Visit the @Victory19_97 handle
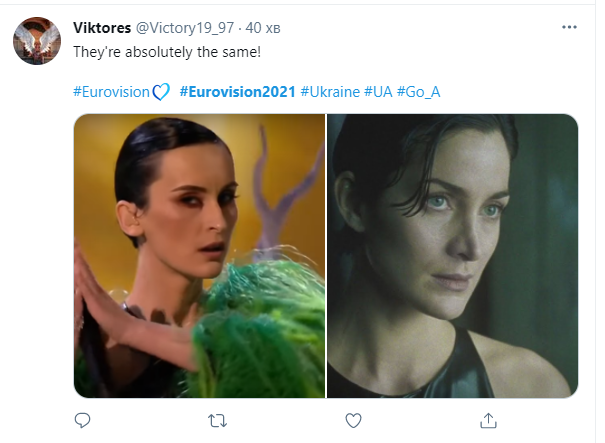Screen dimensions: 605x443 [x=185, y=28]
